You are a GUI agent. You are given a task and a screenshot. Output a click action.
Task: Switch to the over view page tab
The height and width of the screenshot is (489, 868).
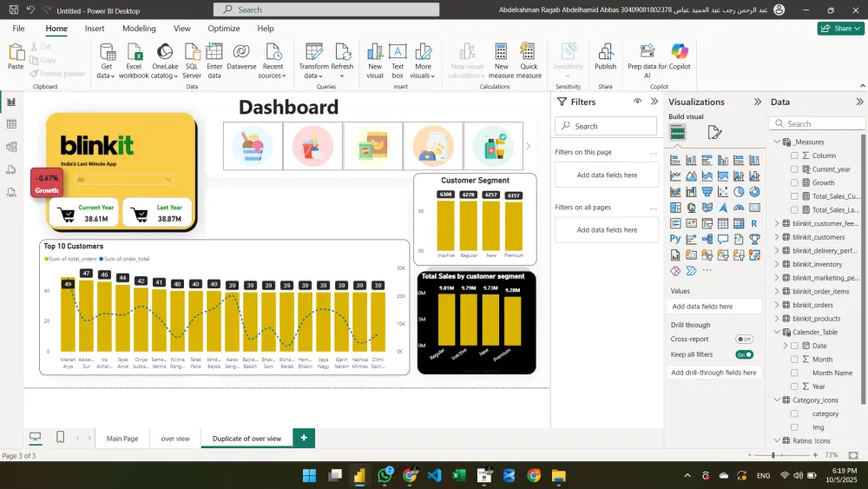[x=175, y=438]
